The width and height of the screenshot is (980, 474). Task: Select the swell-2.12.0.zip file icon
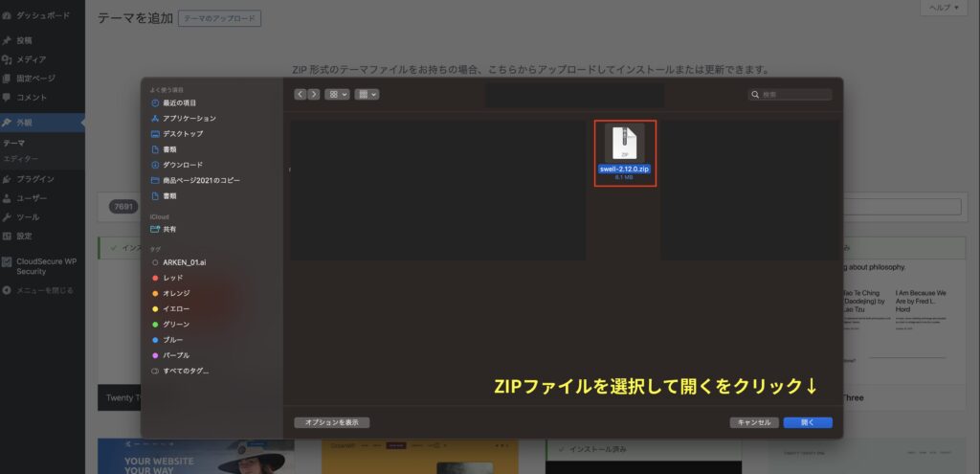coord(624,144)
